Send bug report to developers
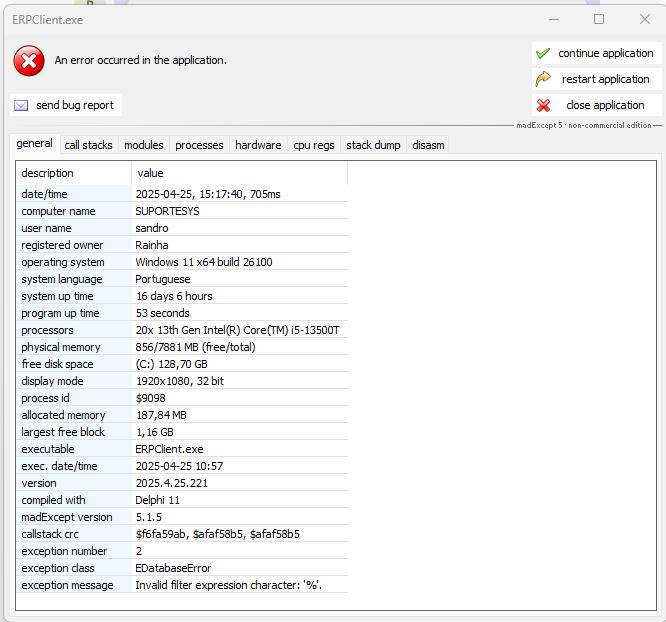The image size is (666, 622). [x=74, y=105]
